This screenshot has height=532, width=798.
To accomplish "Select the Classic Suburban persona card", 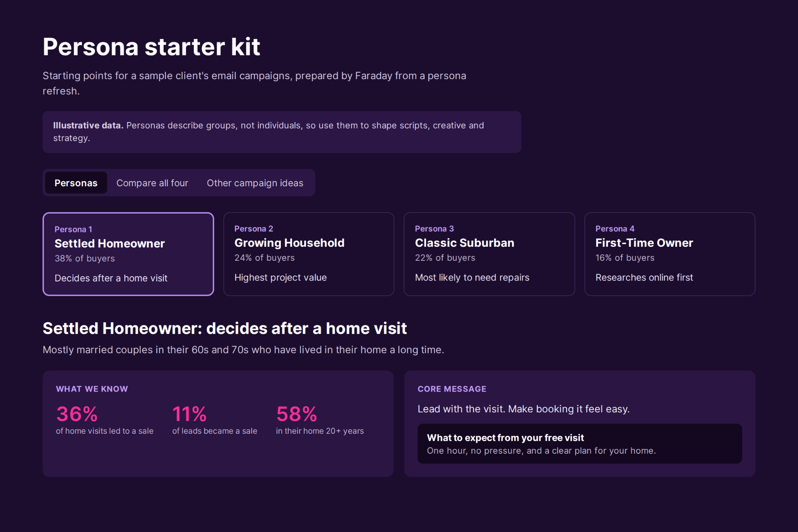I will click(489, 254).
